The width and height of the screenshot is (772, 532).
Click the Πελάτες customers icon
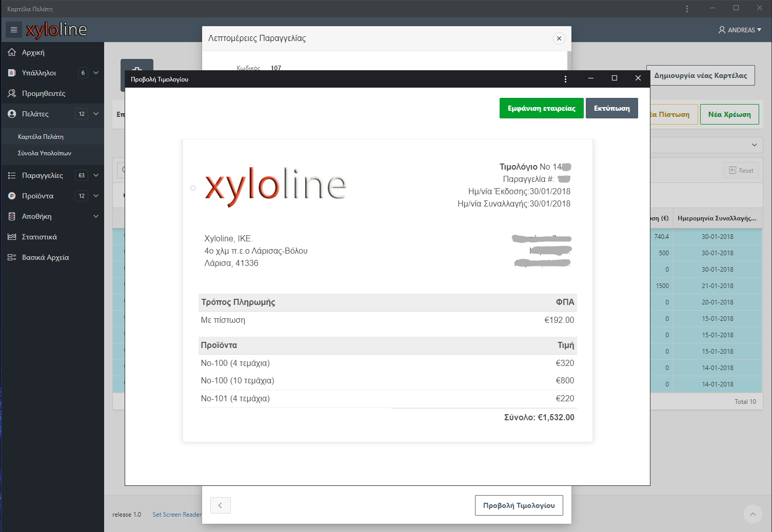pyautogui.click(x=12, y=114)
